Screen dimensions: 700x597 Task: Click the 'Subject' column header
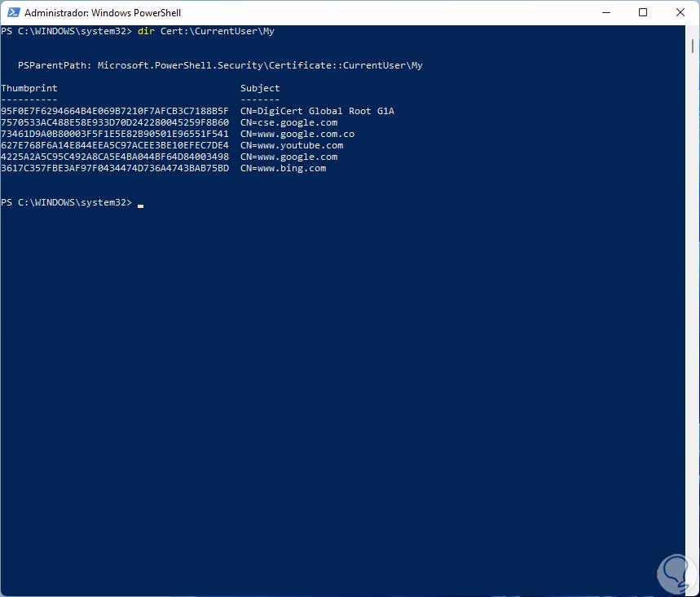point(260,88)
